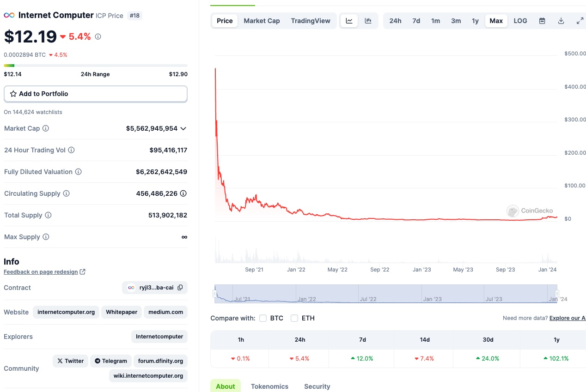
Task: Click the Internet Computer infinity logo
Action: coord(9,15)
